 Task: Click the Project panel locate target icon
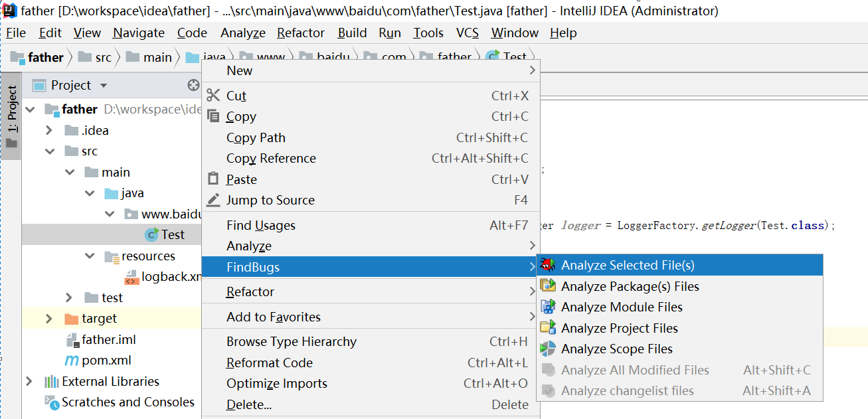[193, 85]
